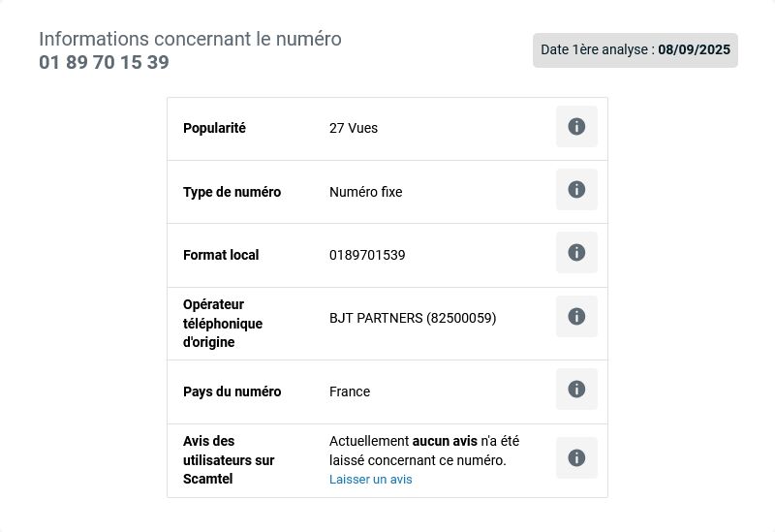The height and width of the screenshot is (532, 775).
Task: Click the 'Format local' row label
Action: coord(221,255)
